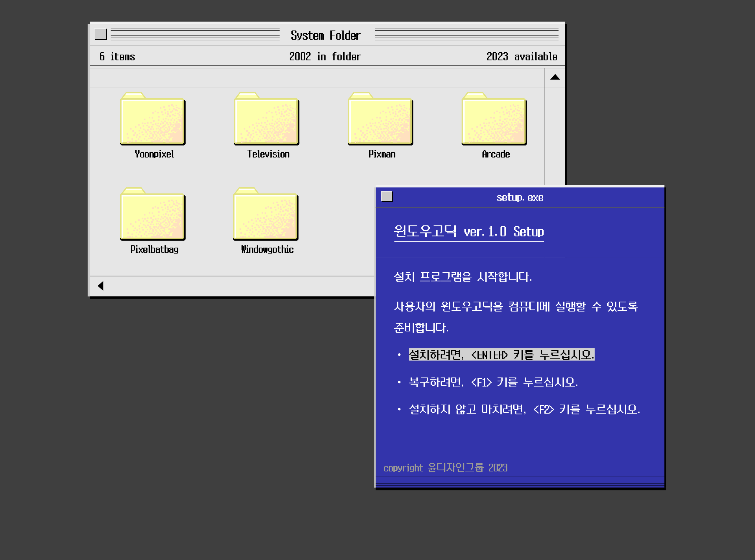The image size is (755, 560).
Task: Click the System Folder window close box
Action: [x=101, y=34]
